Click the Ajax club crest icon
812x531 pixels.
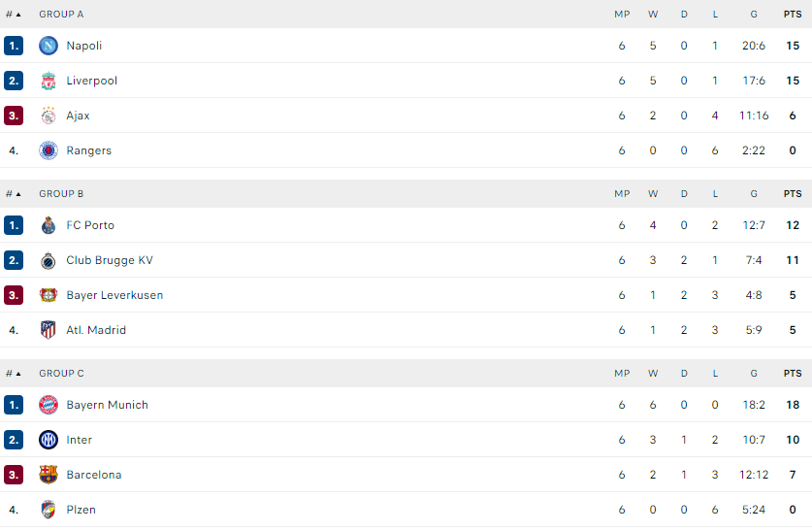coord(49,116)
